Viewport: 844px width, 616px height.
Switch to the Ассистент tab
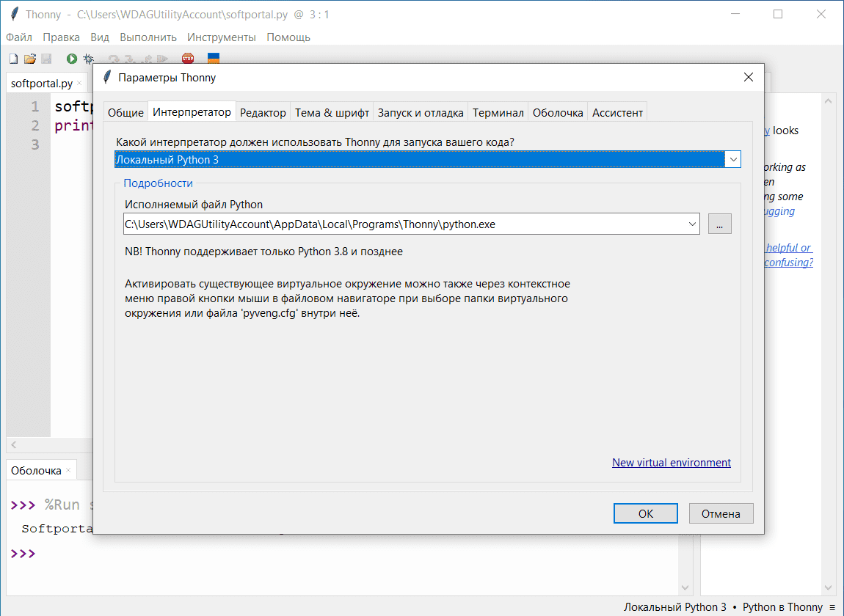coord(617,112)
